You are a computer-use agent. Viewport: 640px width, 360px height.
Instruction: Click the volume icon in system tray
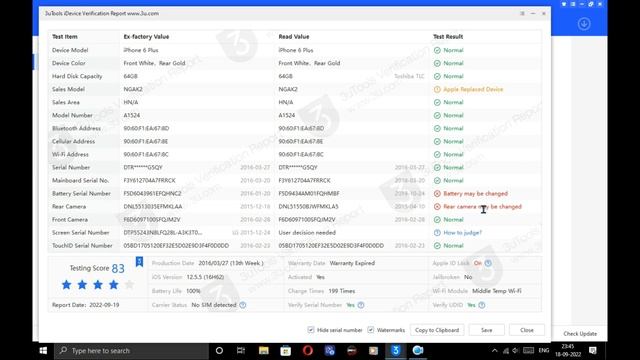pyautogui.click(x=516, y=351)
